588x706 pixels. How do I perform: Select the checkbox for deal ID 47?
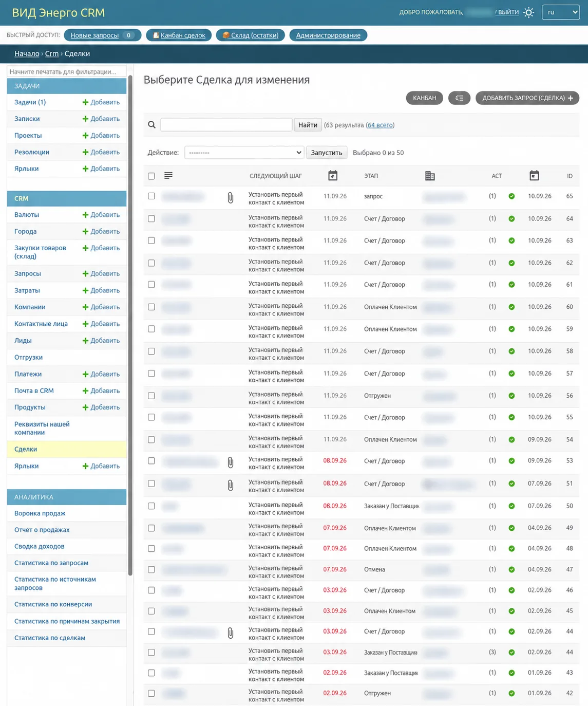point(151,570)
